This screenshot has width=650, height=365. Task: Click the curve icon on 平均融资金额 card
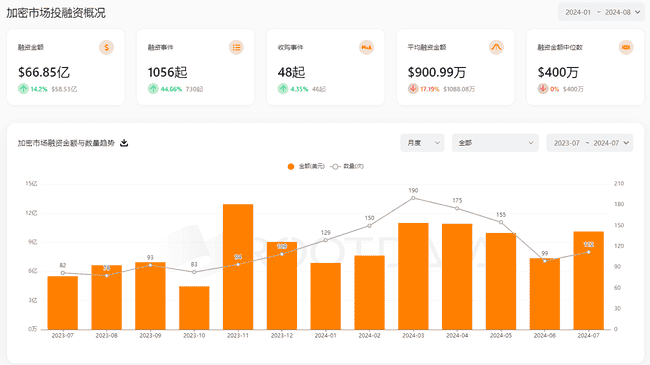(x=496, y=47)
